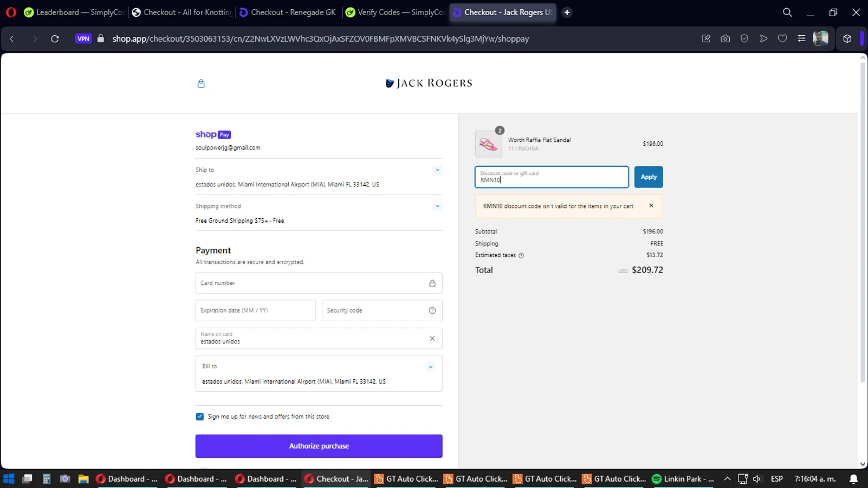
Task: Click the padlock site security icon
Action: (101, 39)
